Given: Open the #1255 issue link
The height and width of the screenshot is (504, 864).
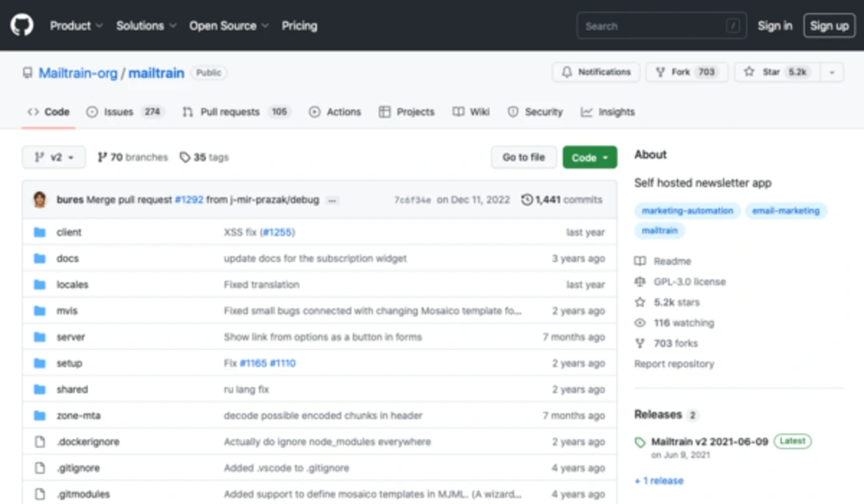Looking at the screenshot, I should click(x=277, y=233).
